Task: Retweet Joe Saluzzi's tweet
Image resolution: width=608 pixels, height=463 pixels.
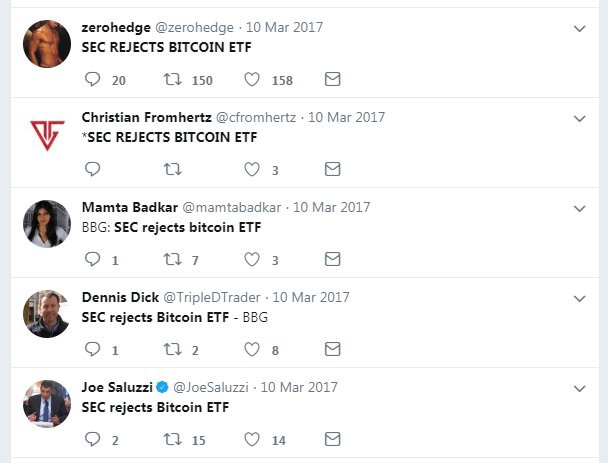Action: [172, 439]
